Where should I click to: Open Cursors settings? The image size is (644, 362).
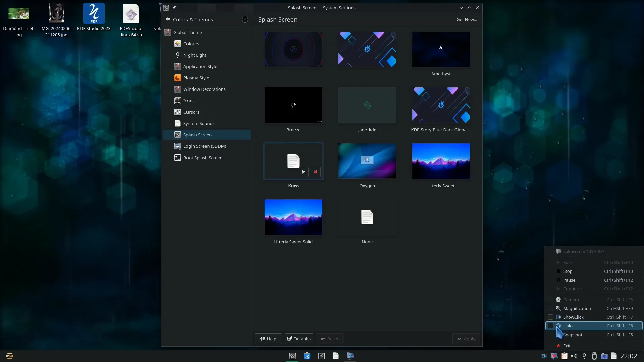(x=207, y=112)
